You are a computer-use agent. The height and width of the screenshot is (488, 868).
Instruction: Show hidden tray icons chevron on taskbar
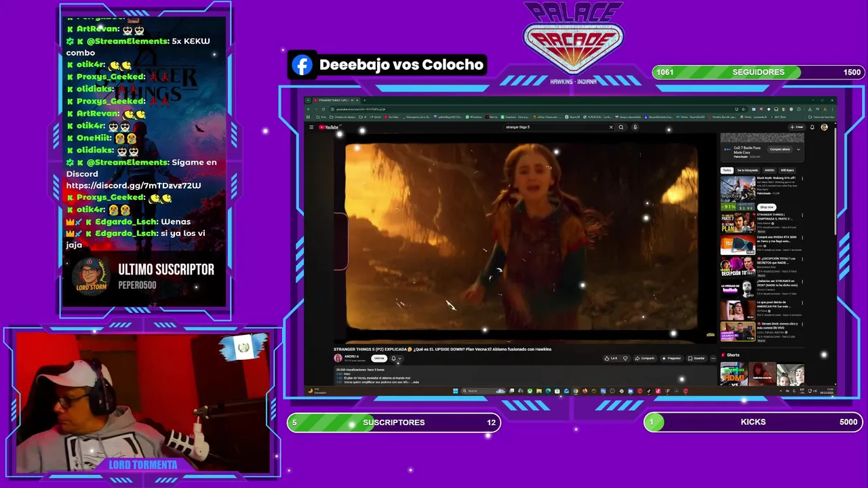click(x=781, y=390)
